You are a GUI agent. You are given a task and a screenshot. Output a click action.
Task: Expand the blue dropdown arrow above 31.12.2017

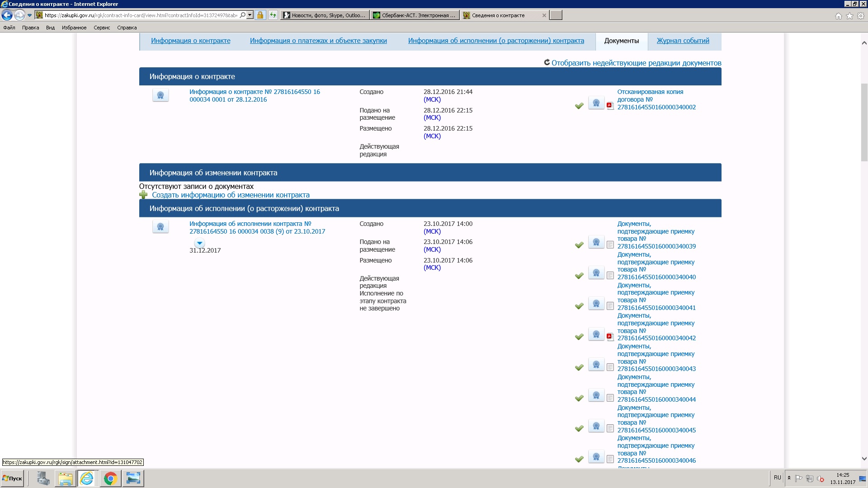[199, 243]
